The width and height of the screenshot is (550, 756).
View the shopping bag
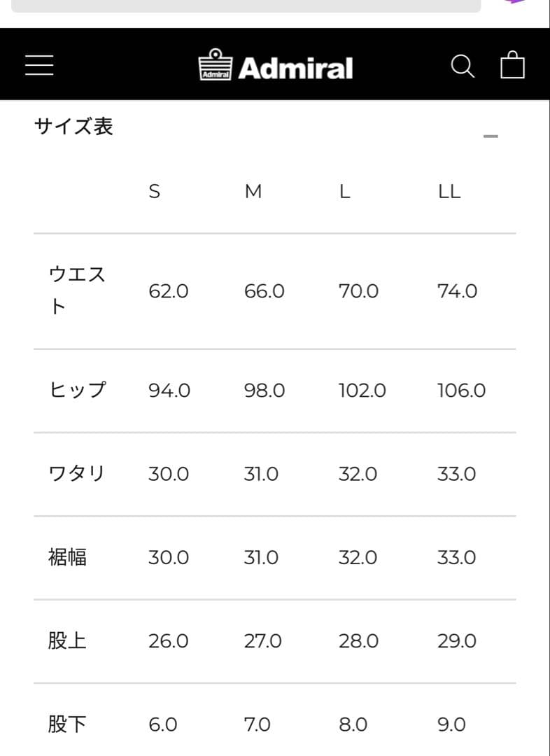(x=513, y=66)
